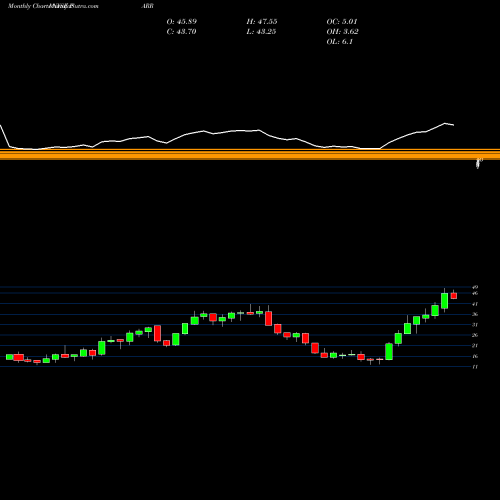The width and height of the screenshot is (500, 500).
Task: Click the 26 price axis label
Action: click(x=475, y=335)
